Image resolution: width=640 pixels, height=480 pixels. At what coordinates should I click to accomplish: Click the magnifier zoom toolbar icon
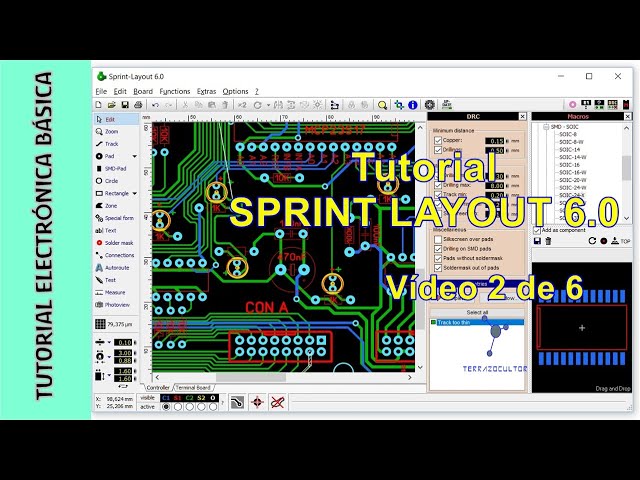(382, 105)
